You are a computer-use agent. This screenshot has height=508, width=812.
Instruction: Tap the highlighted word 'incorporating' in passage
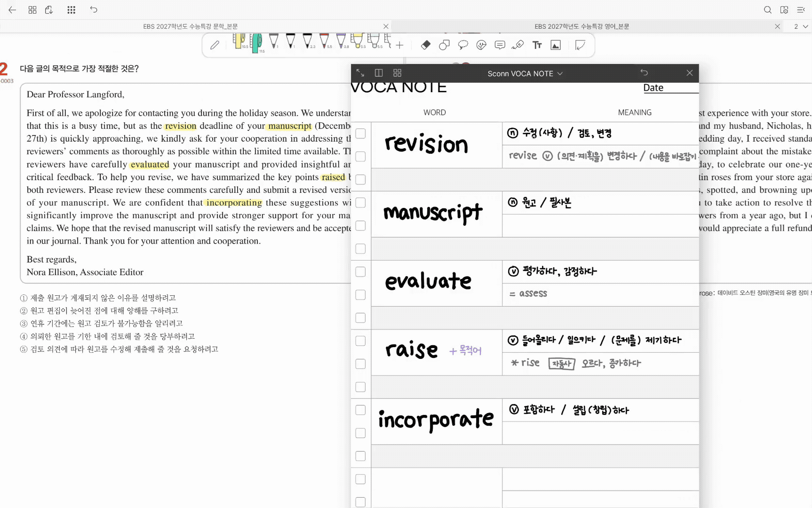[234, 203]
